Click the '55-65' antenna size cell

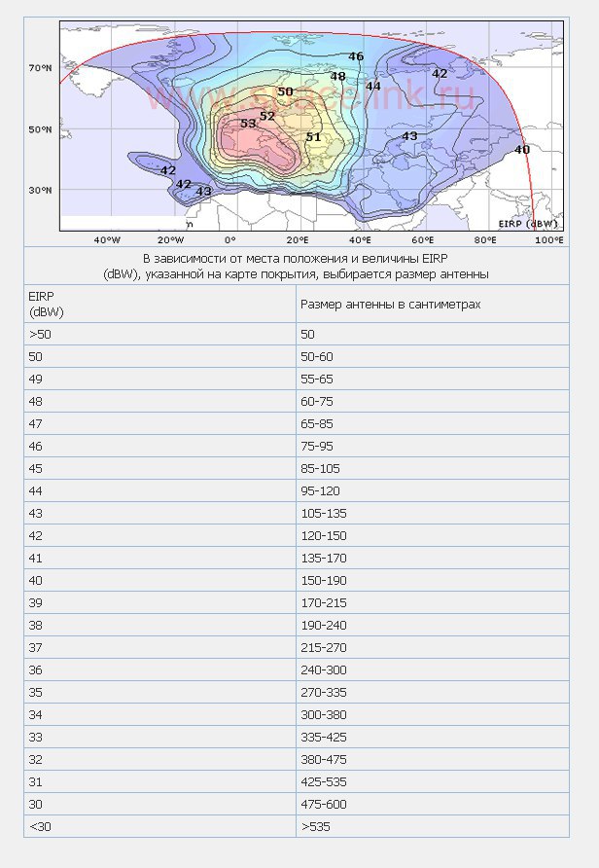tap(433, 380)
